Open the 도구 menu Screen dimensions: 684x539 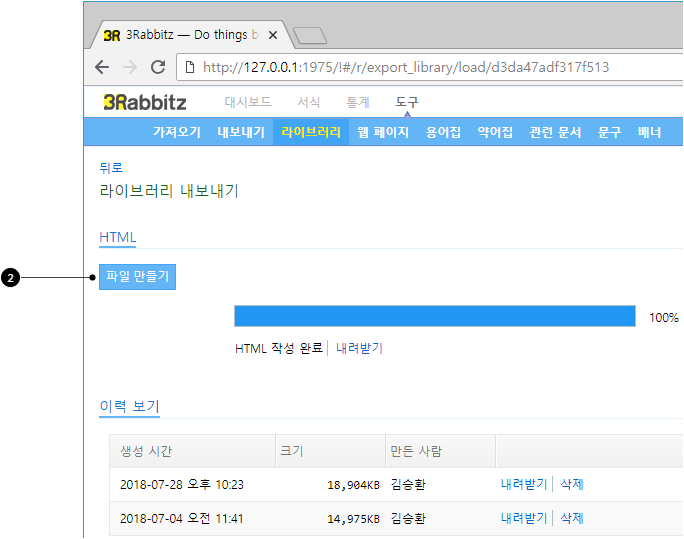407,102
